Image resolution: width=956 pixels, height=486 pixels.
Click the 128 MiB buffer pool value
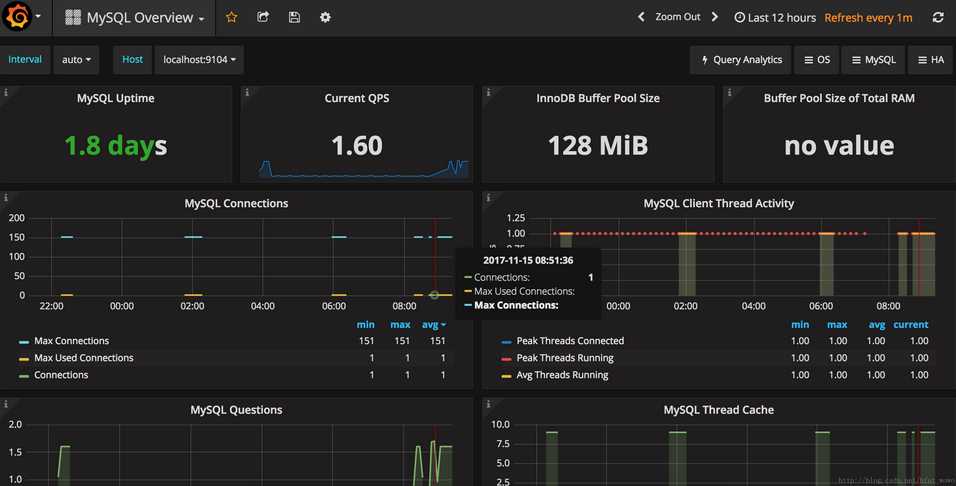pyautogui.click(x=598, y=146)
